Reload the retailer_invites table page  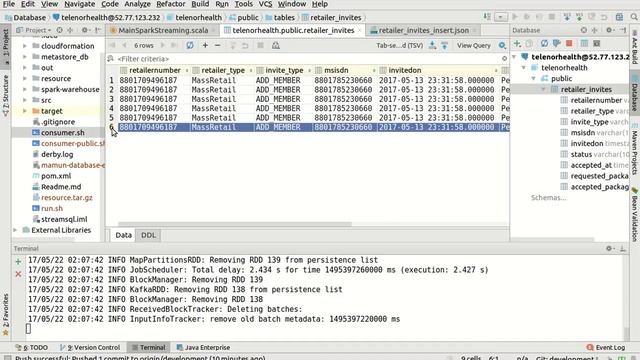[x=190, y=45]
